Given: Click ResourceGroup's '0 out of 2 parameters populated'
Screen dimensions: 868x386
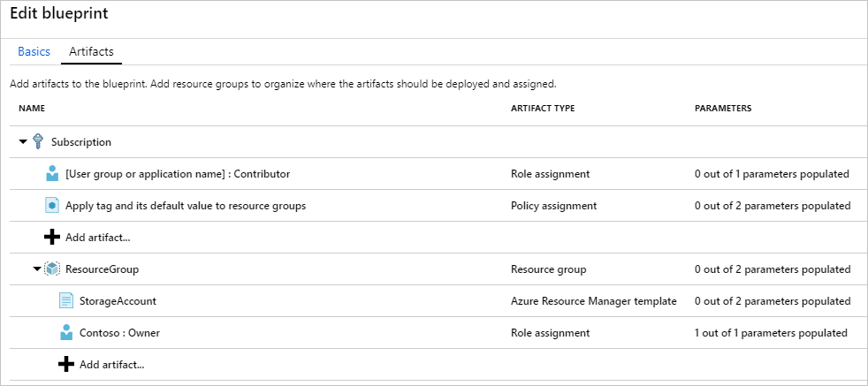Looking at the screenshot, I should click(x=772, y=269).
